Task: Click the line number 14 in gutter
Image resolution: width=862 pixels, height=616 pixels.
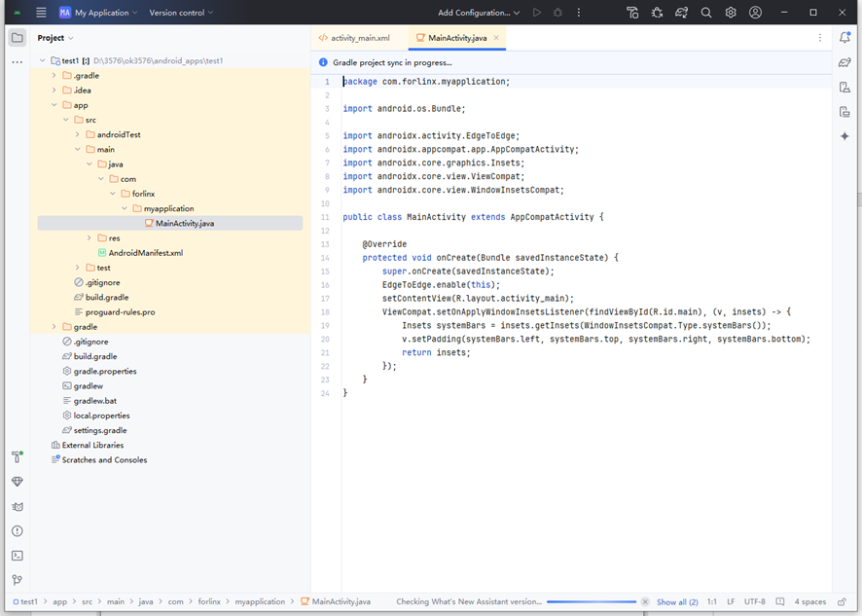Action: click(325, 258)
